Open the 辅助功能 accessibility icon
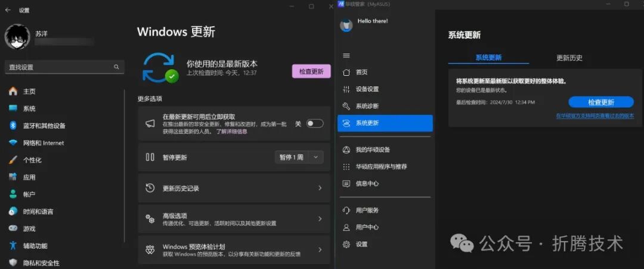This screenshot has width=644, height=269. point(13,246)
